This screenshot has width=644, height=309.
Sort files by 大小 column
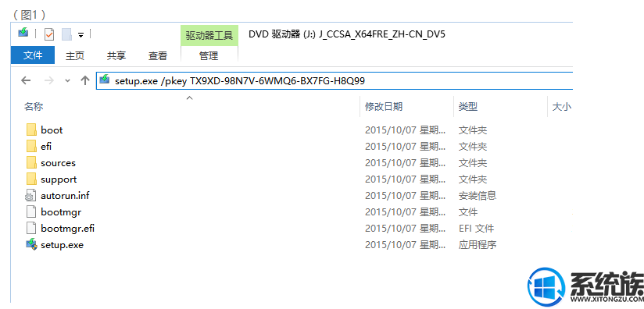click(561, 107)
